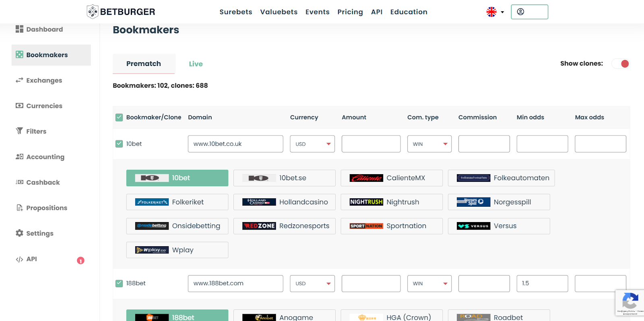
Task: Uncheck the 10bet row checkbox
Action: 119,144
